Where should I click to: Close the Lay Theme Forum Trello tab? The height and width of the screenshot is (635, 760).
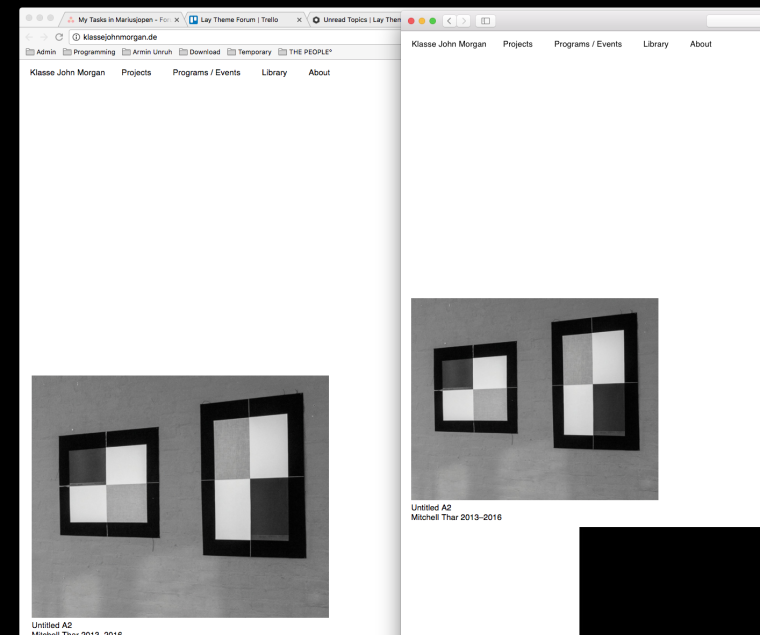click(299, 19)
